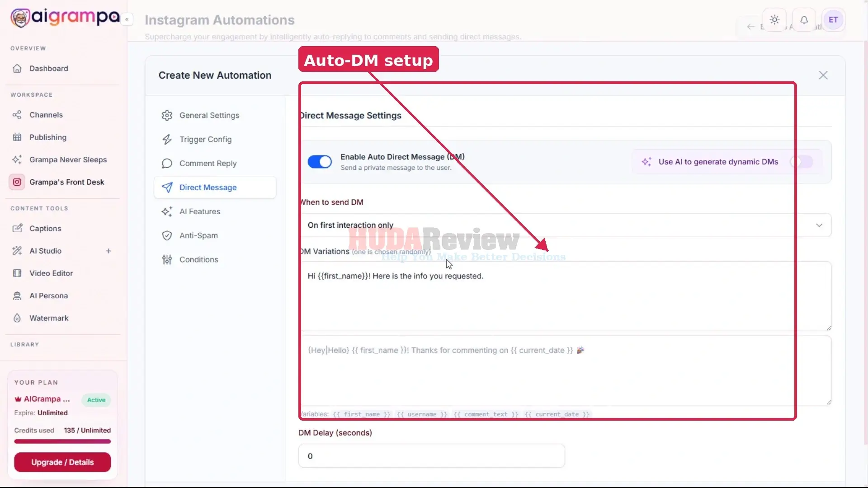Click the General Settings gear icon

coord(167,116)
